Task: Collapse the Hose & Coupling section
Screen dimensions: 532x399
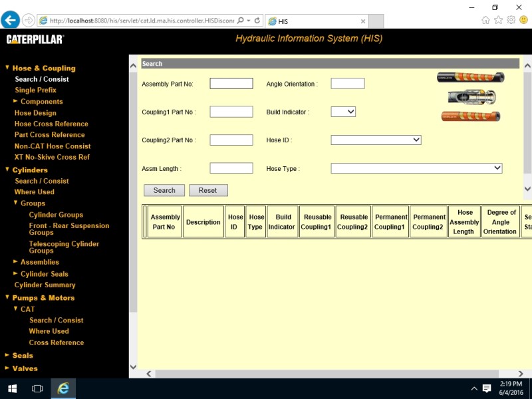Action: pyautogui.click(x=7, y=68)
